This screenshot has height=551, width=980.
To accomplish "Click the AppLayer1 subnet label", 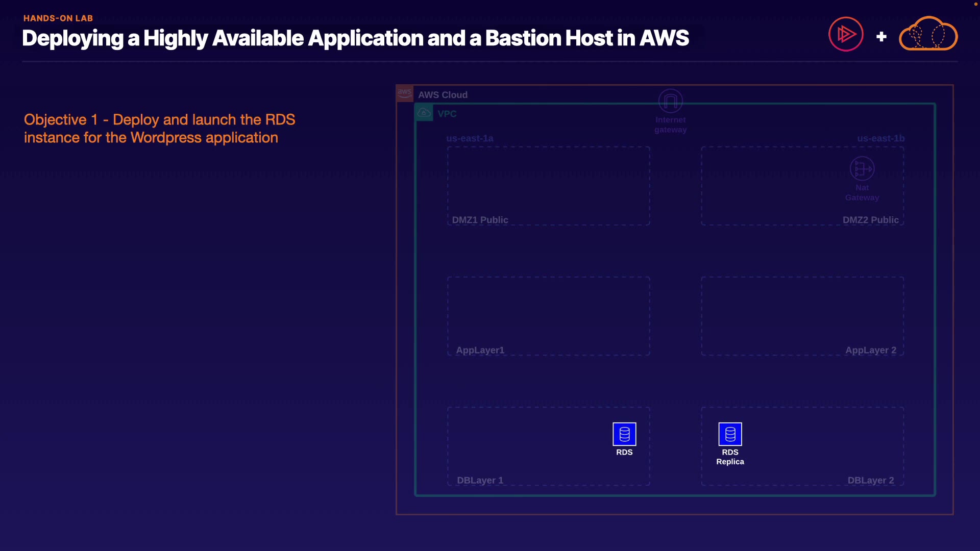I will tap(480, 350).
